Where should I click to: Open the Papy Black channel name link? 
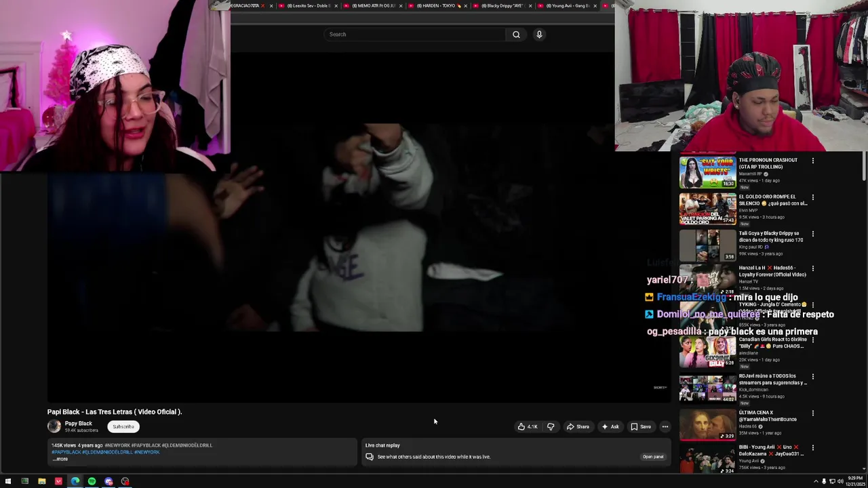tap(78, 424)
